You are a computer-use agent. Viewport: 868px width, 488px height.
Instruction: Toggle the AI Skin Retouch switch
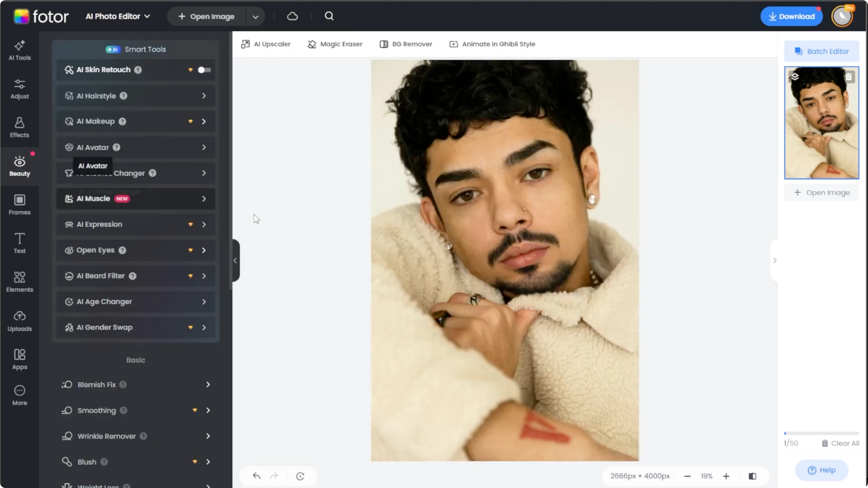tap(204, 70)
